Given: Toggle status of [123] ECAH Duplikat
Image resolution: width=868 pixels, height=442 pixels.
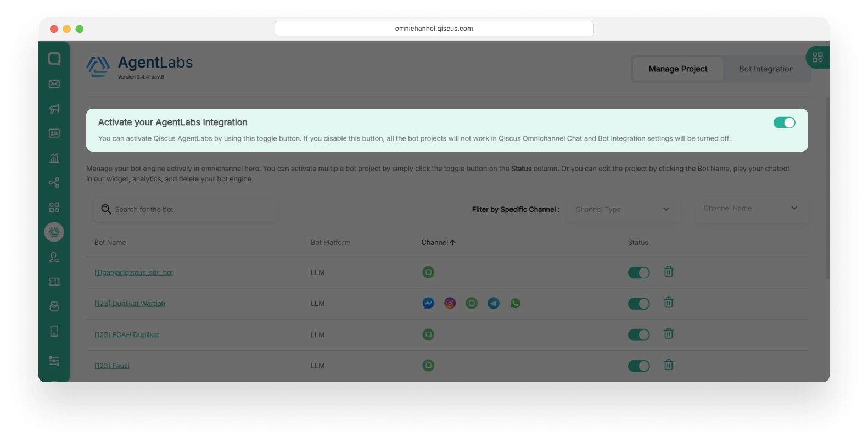Looking at the screenshot, I should (639, 335).
